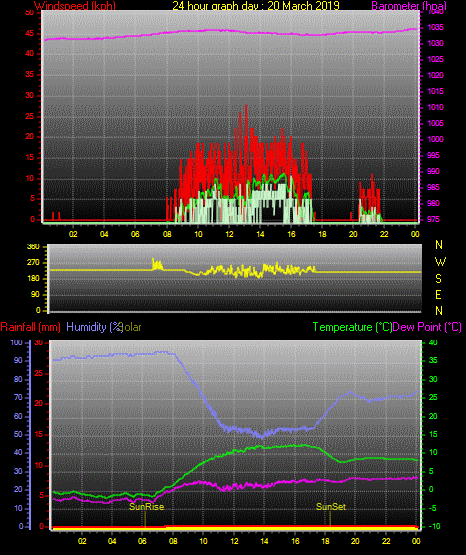Screen dimensions: 466x555
Task: Click the Humidity (%) legend label
Action: pyautogui.click(x=94, y=327)
